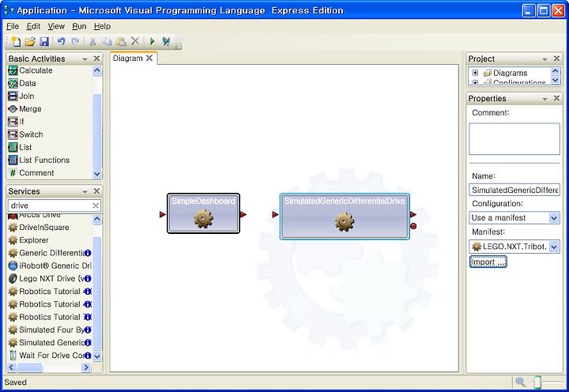Select the Explorer service
This screenshot has width=569, height=392.
pyautogui.click(x=28, y=240)
